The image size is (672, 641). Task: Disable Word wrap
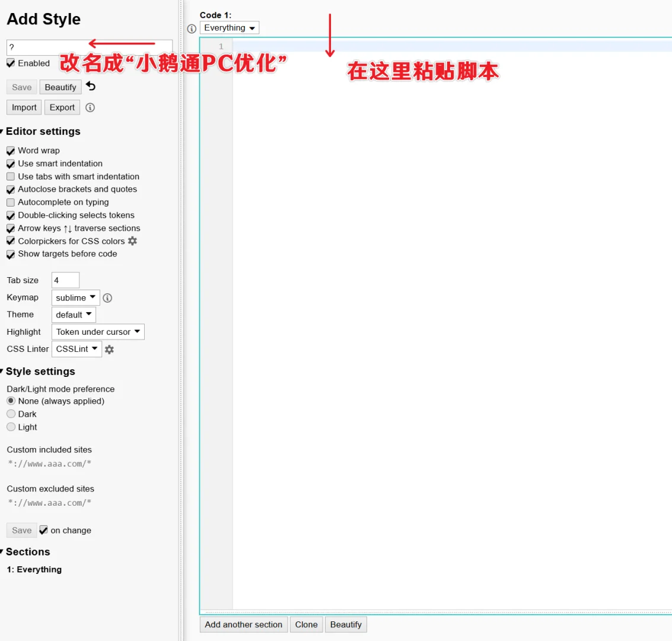[10, 150]
